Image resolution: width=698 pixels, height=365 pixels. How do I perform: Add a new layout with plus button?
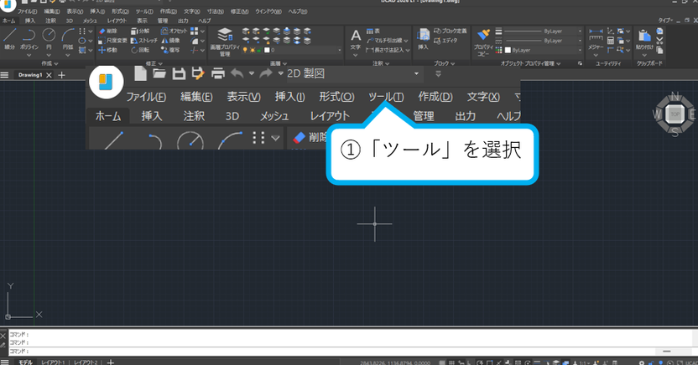coord(110,362)
